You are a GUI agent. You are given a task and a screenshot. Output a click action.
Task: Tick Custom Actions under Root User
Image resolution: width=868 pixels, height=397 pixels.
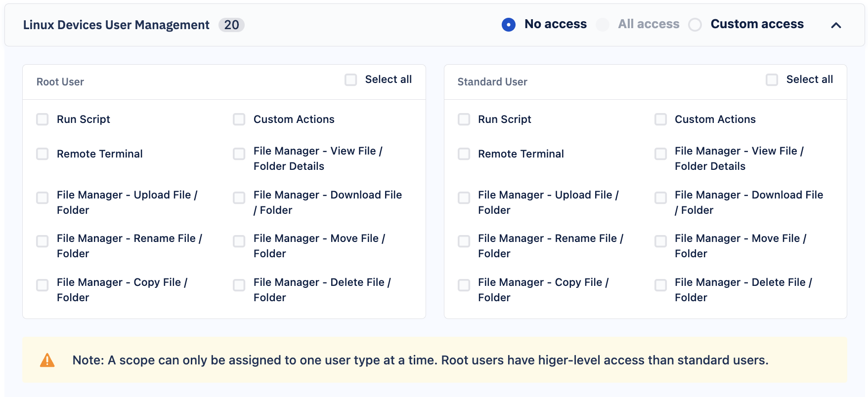[239, 119]
